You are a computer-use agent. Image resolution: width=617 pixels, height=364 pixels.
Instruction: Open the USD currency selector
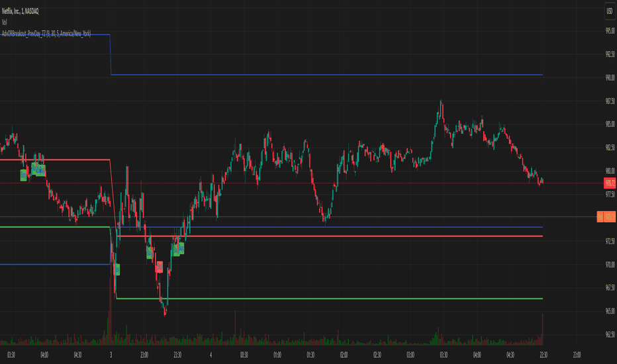coord(609,11)
